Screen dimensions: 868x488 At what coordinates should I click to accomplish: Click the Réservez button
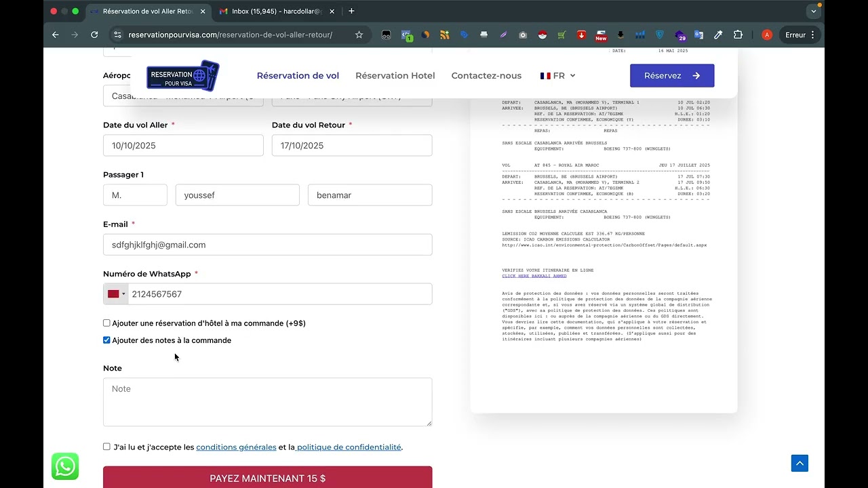(672, 76)
